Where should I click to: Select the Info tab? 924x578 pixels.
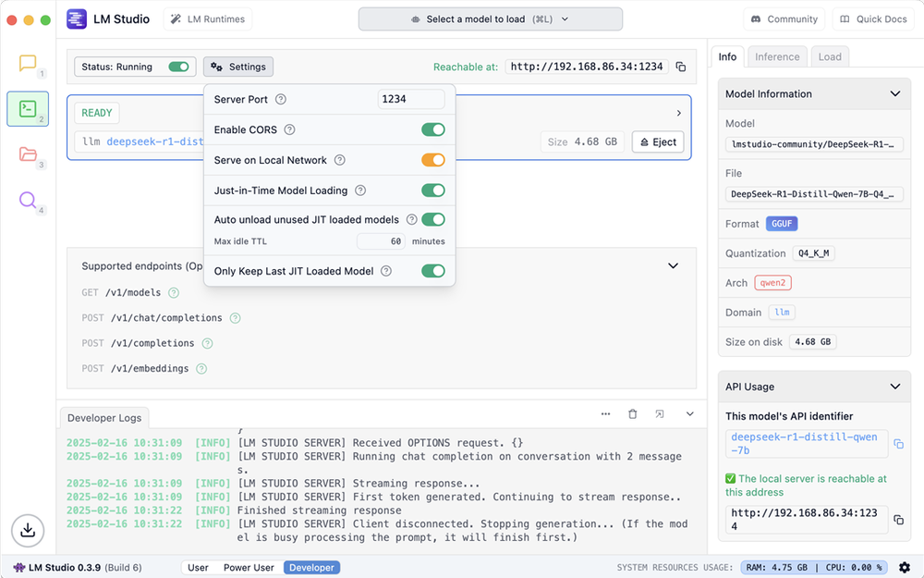tap(727, 56)
